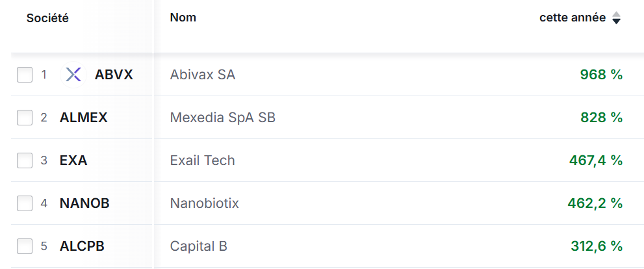
Task: Click the Abivax company logo icon
Action: 73,75
